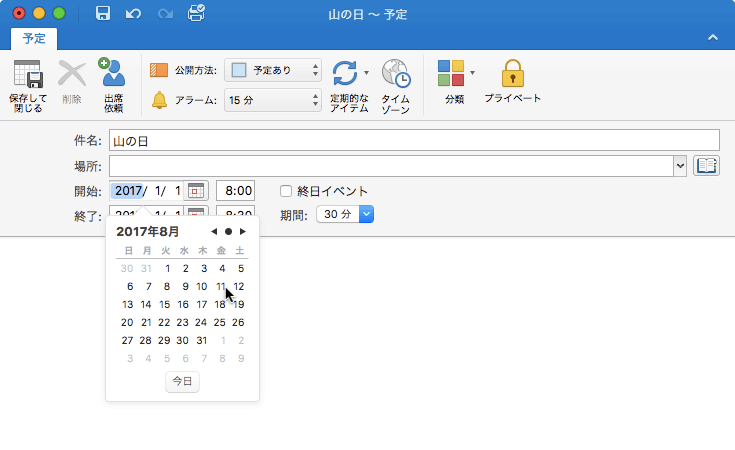This screenshot has height=450, width=735.
Task: Choose August 31 in the date picker
Action: [x=202, y=341]
